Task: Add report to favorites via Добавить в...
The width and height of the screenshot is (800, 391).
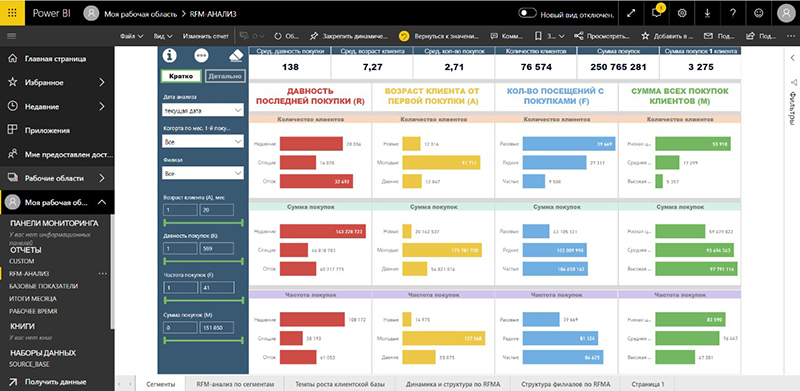Action: click(x=667, y=36)
